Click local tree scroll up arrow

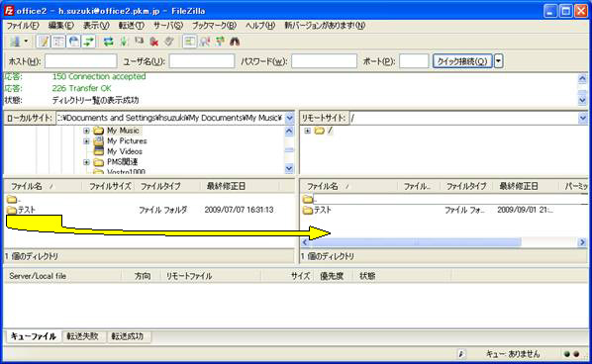click(289, 131)
